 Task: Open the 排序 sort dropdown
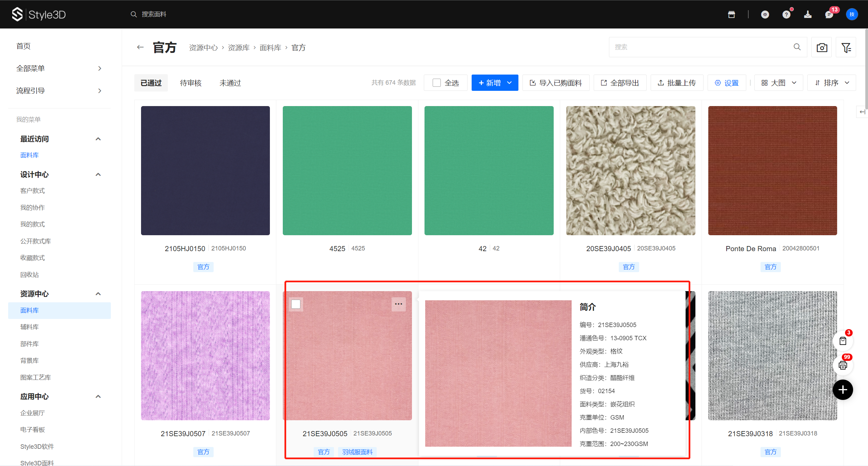(831, 83)
